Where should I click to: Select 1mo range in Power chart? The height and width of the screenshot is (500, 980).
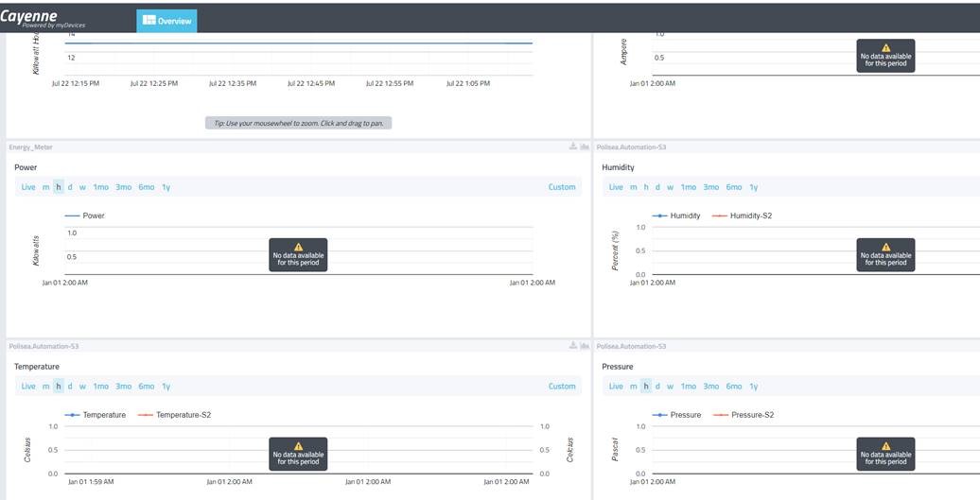click(x=100, y=186)
